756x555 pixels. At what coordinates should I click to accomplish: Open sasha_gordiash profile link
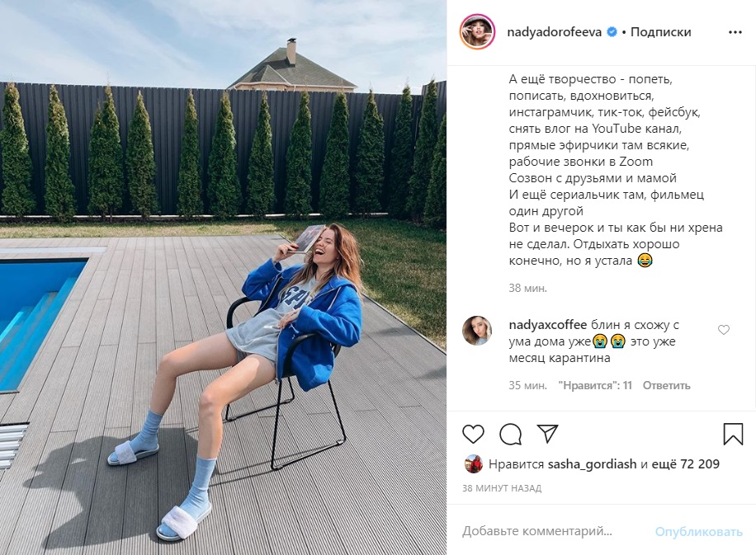coord(592,464)
